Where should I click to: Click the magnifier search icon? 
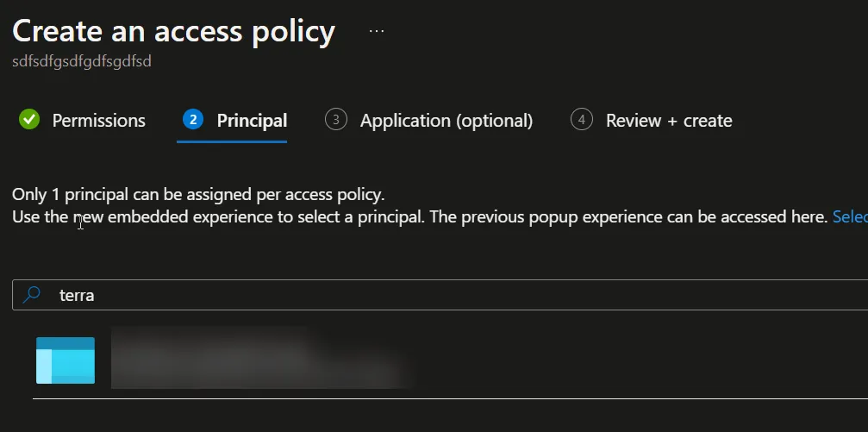(32, 295)
